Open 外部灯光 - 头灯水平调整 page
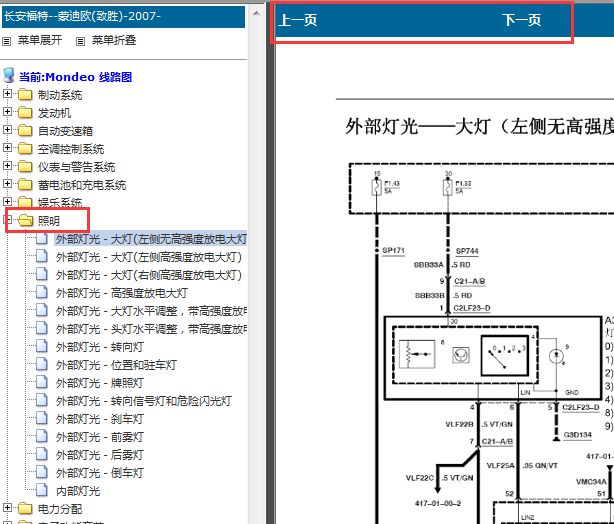Viewport: 614px width, 524px height. tap(151, 329)
